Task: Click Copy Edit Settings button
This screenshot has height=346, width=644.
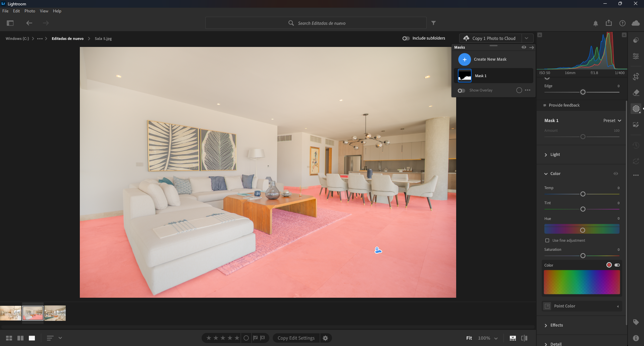Action: (296, 338)
